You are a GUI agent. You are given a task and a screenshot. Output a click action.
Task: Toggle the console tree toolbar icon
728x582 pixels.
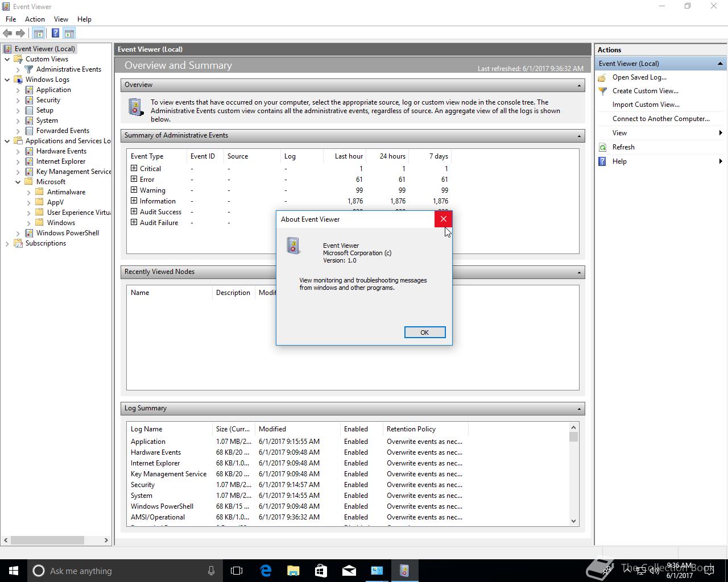(39, 34)
